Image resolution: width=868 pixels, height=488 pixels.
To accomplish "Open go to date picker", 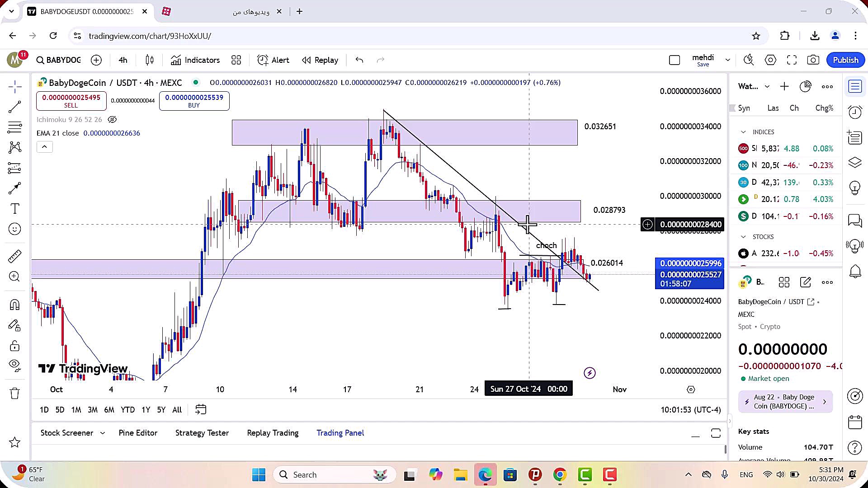I will click(201, 410).
